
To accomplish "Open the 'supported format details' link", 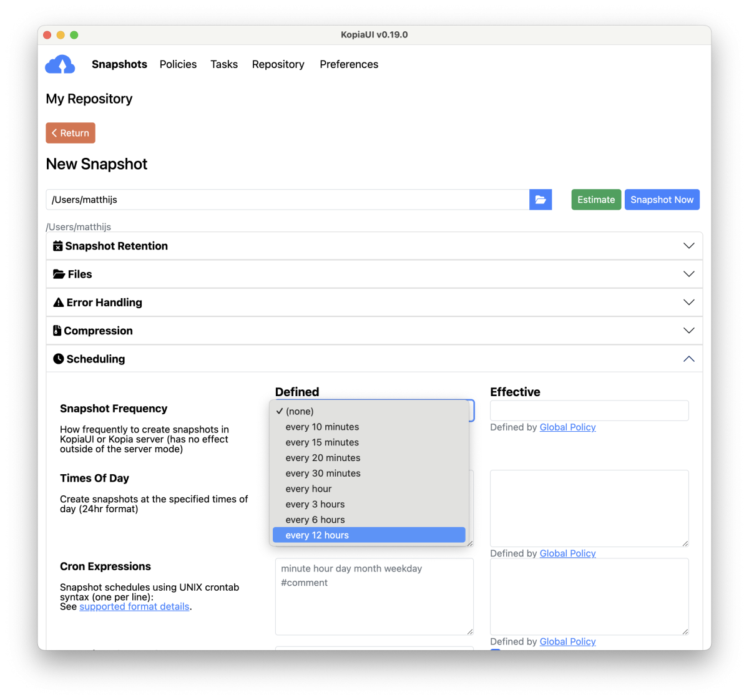I will (x=134, y=606).
